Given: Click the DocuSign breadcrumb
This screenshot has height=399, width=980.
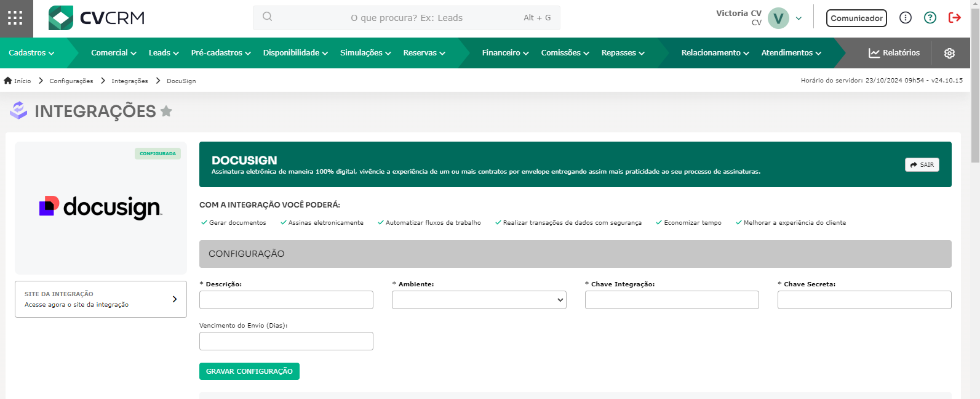Looking at the screenshot, I should (181, 81).
